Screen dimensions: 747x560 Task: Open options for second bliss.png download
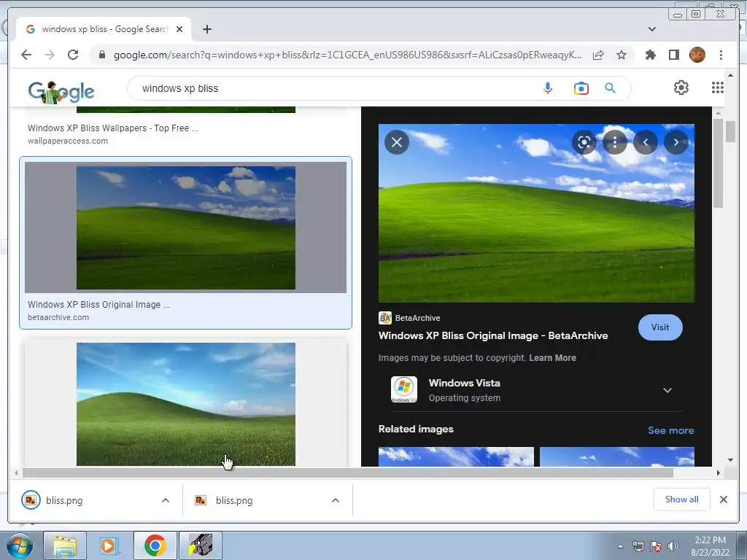click(x=336, y=500)
